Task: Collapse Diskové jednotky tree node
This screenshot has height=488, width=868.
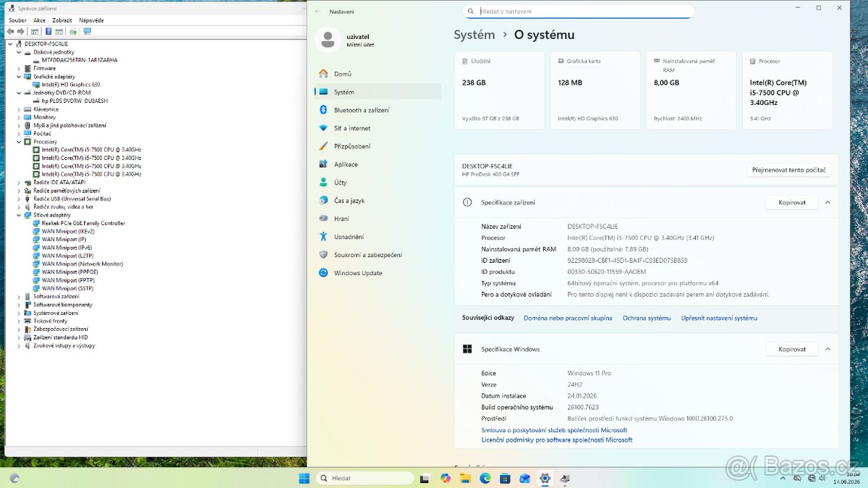Action: pyautogui.click(x=19, y=52)
